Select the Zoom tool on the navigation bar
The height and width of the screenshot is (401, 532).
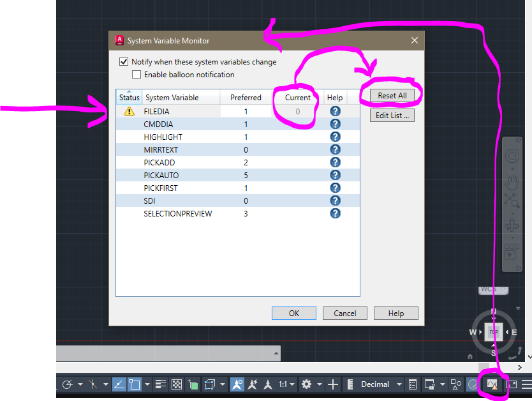[x=512, y=199]
